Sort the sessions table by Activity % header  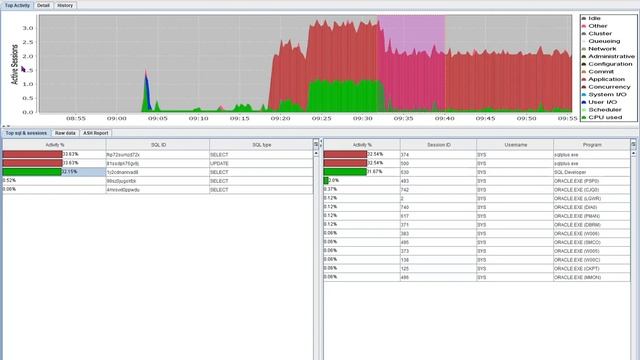click(362, 145)
